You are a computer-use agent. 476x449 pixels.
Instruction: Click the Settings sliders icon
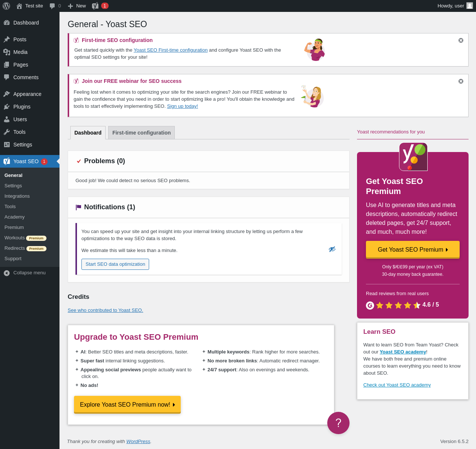click(7, 145)
